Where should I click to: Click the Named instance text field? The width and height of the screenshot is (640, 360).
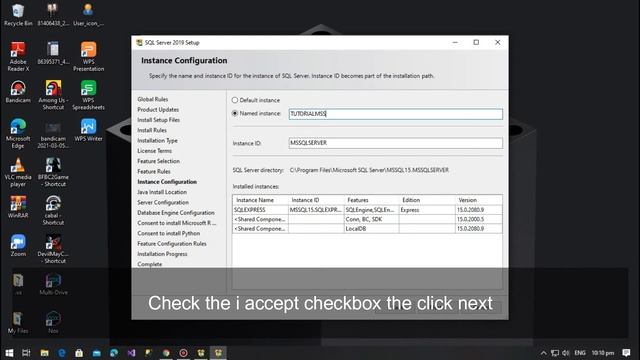coord(396,114)
